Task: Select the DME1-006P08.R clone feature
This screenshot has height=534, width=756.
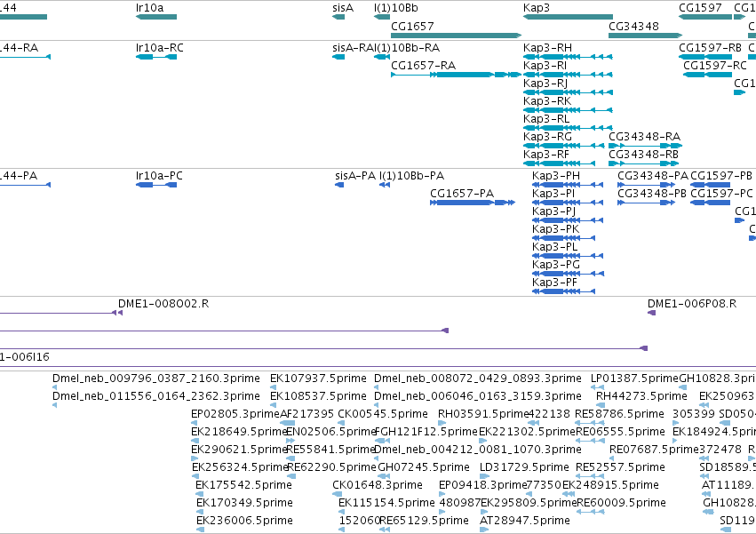Action: click(x=651, y=313)
